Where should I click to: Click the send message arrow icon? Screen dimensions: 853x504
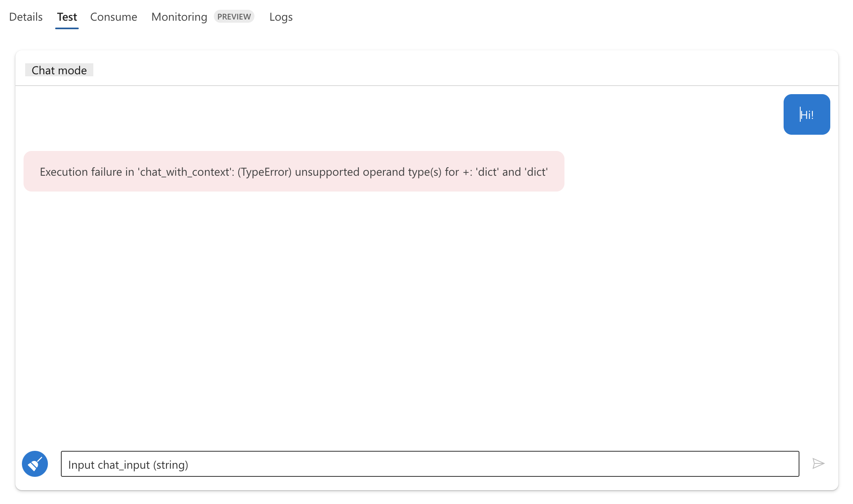click(819, 463)
